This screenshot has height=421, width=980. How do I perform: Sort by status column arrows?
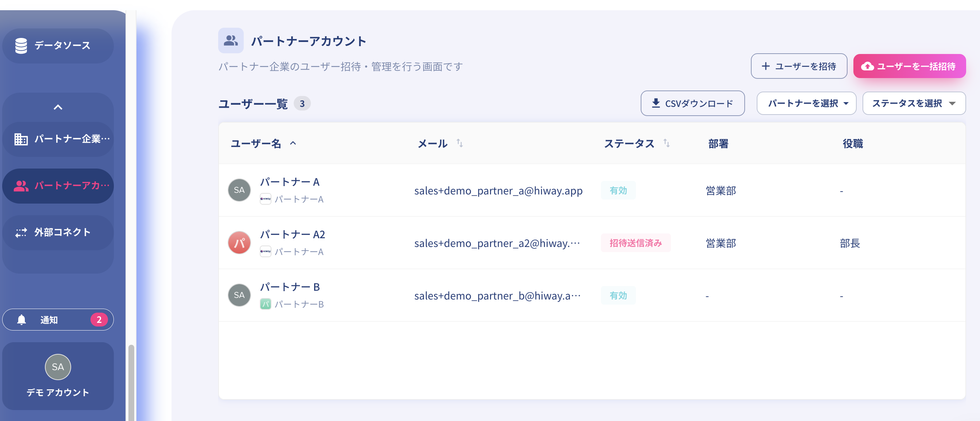pos(666,143)
